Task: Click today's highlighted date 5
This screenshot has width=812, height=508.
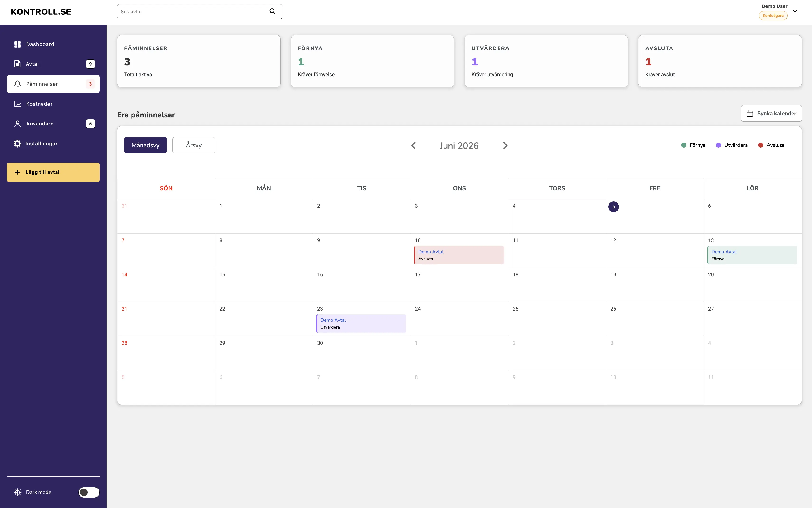Action: pos(614,207)
